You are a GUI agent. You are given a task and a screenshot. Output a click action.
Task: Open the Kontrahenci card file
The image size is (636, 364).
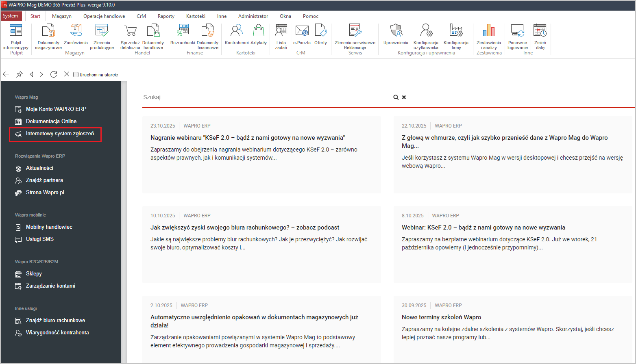(x=236, y=37)
